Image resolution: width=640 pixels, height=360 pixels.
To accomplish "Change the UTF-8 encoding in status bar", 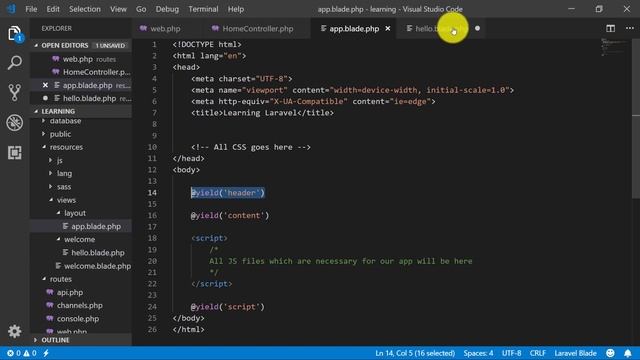I will pyautogui.click(x=511, y=353).
